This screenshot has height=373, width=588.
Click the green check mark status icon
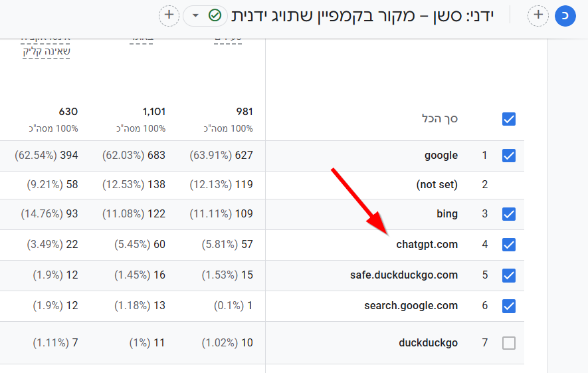click(x=215, y=15)
